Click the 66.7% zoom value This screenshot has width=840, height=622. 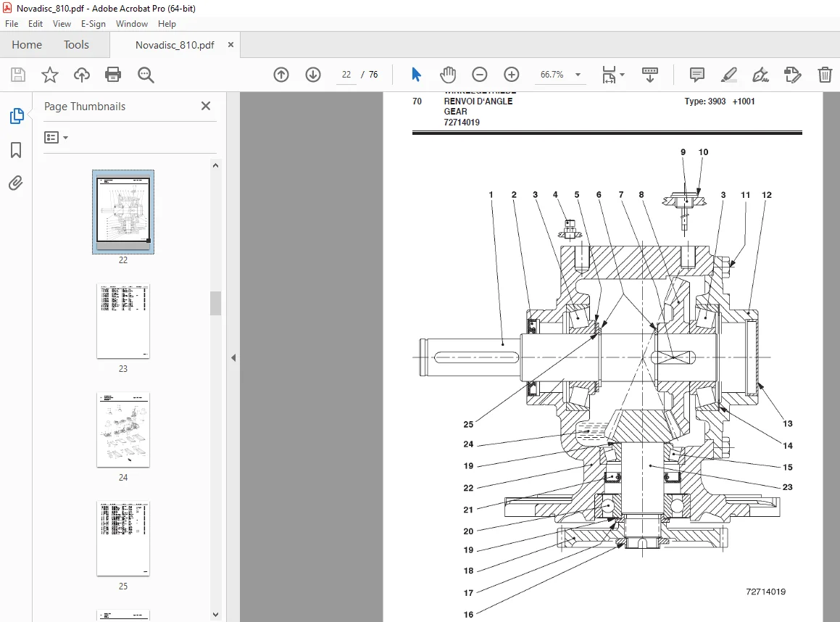click(552, 75)
